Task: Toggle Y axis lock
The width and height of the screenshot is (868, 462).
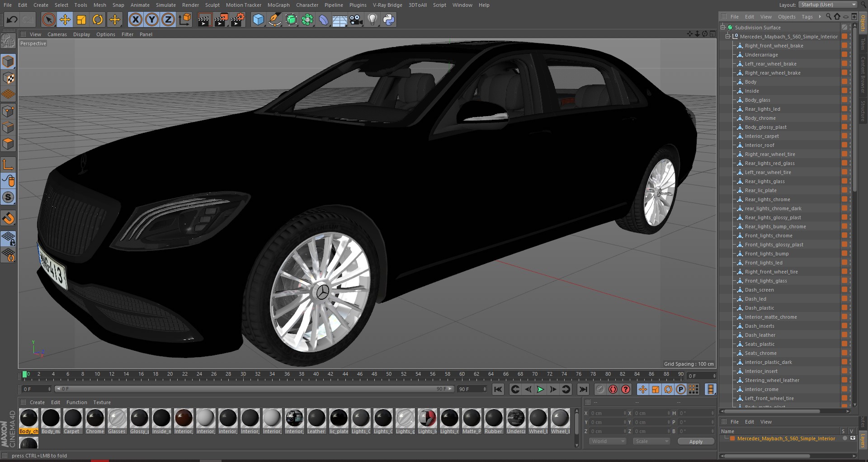Action: pyautogui.click(x=152, y=19)
